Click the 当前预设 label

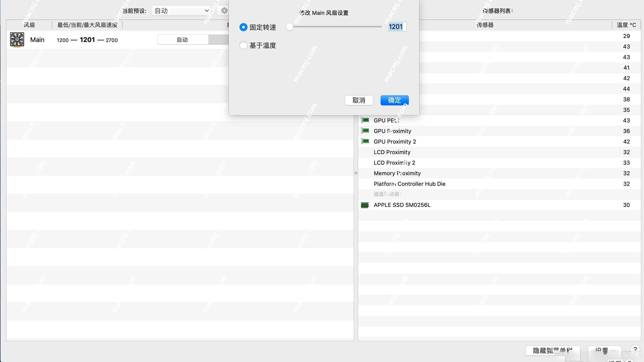(x=134, y=11)
